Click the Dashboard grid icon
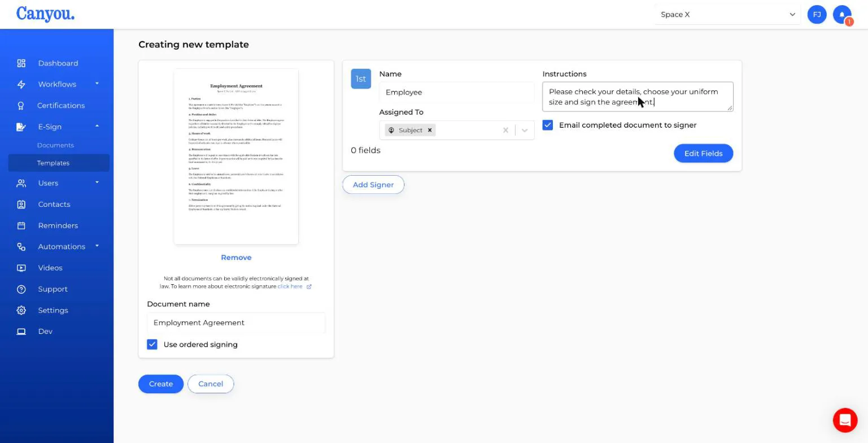Image resolution: width=868 pixels, height=443 pixels. coord(21,63)
